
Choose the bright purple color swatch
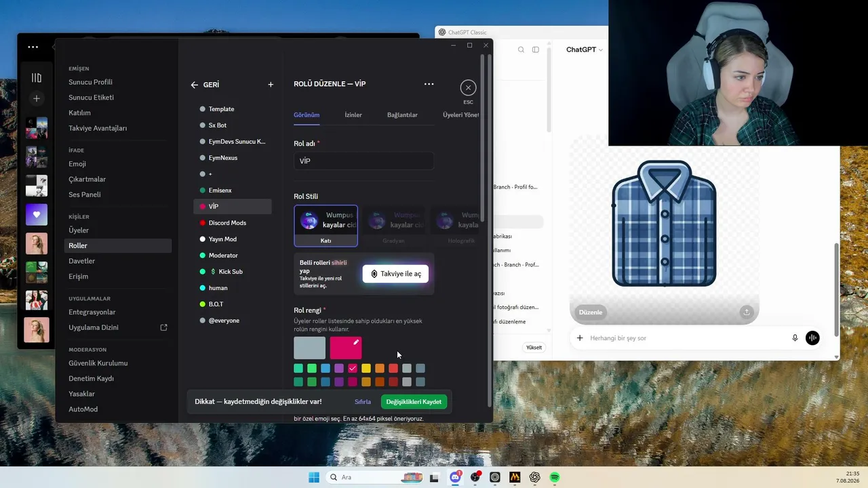click(x=339, y=368)
